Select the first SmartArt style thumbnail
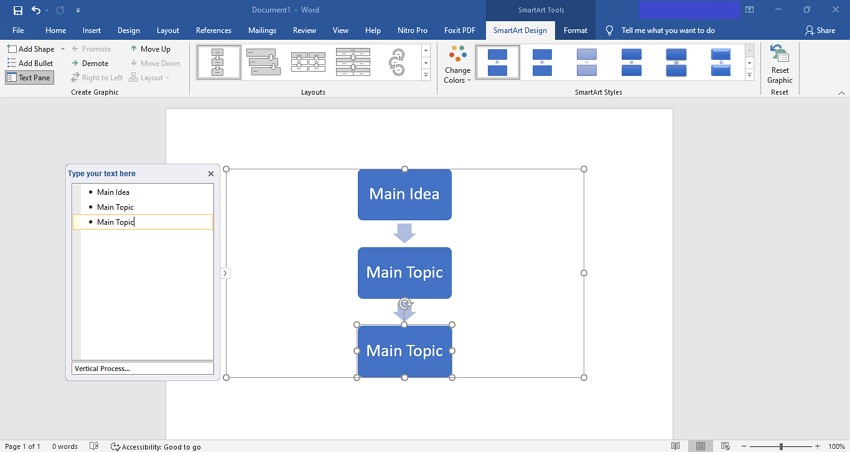This screenshot has height=452, width=850. click(497, 62)
